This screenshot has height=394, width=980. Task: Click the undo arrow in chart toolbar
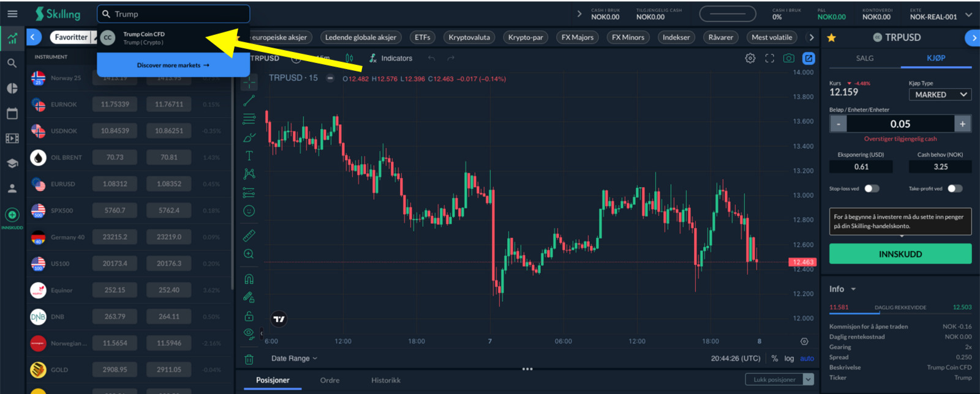point(432,58)
